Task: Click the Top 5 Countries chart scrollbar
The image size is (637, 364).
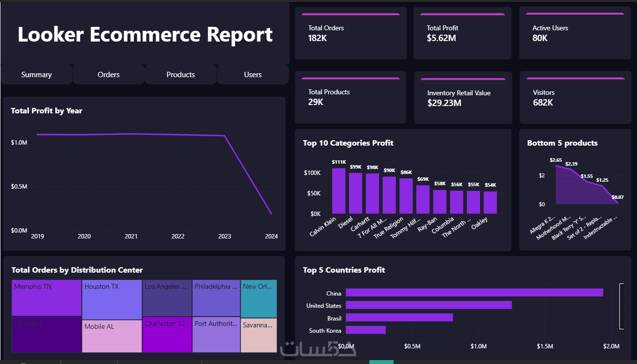Action: tap(622, 306)
